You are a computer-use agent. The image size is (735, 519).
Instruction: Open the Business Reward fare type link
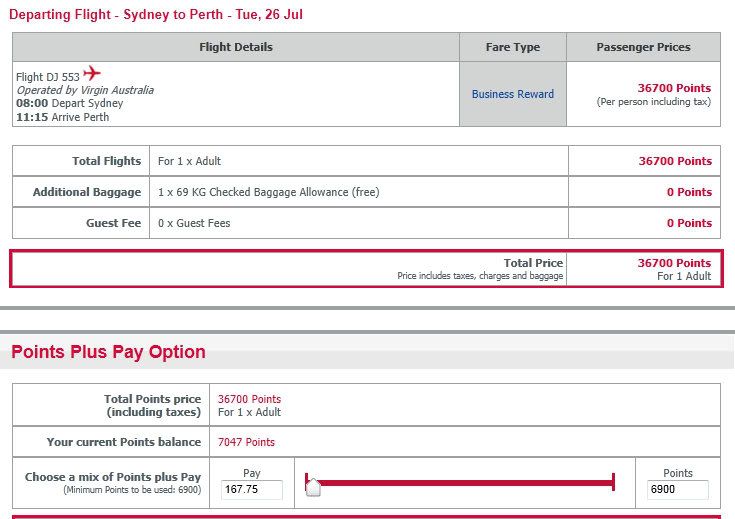(x=513, y=94)
